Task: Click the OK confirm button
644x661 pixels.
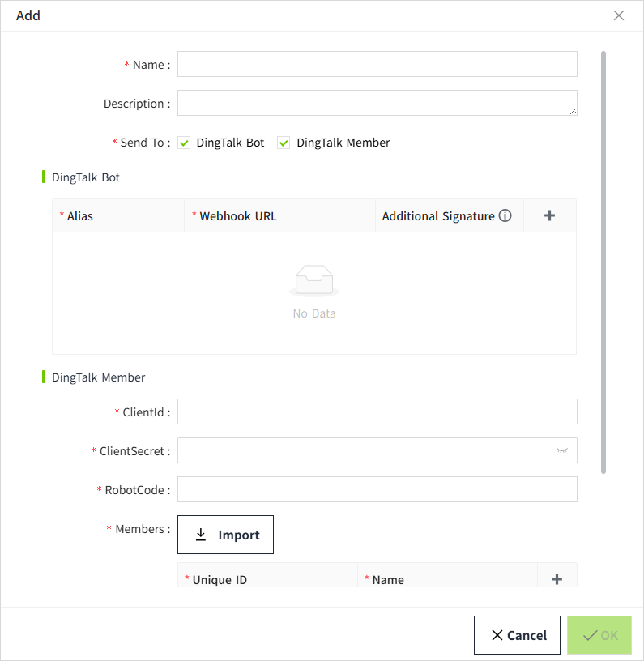Action: coord(599,635)
